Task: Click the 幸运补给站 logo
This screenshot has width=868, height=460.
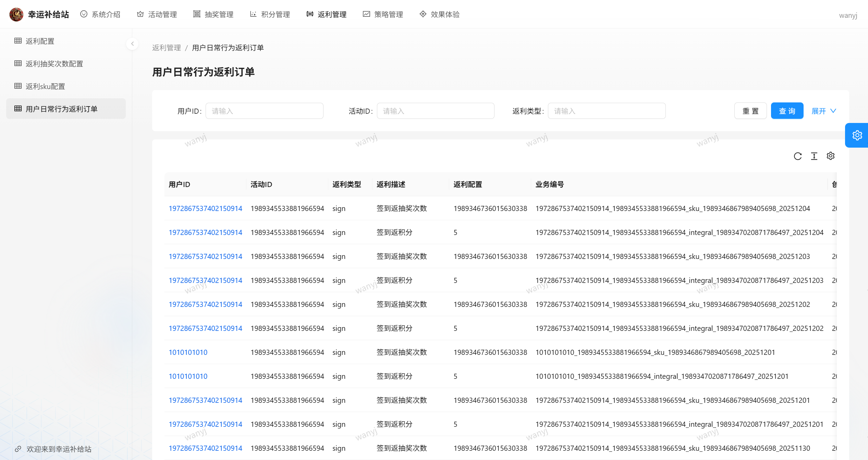Action: click(16, 14)
